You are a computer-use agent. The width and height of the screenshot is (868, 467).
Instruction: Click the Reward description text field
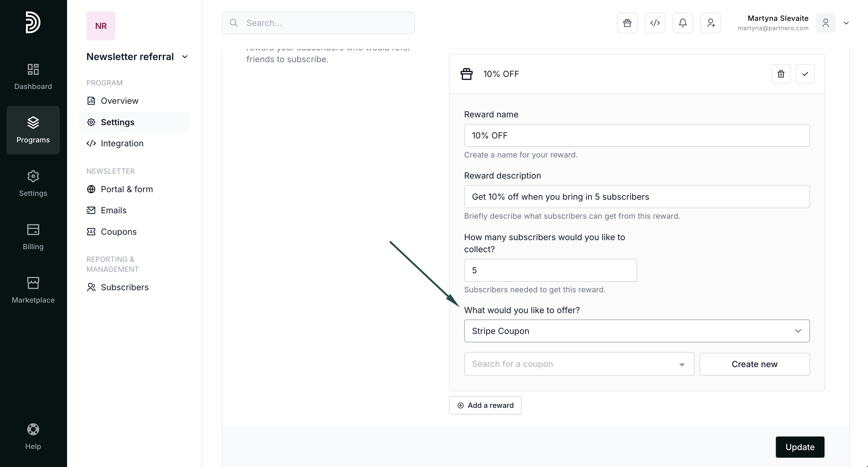click(637, 197)
